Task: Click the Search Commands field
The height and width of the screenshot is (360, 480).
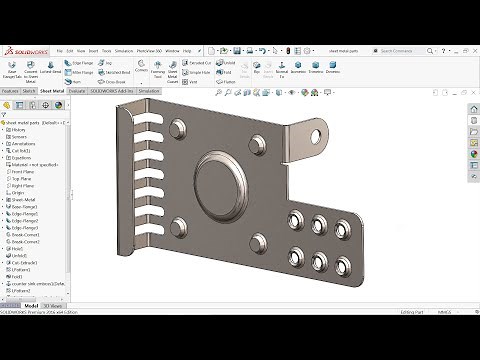Action: [x=398, y=51]
